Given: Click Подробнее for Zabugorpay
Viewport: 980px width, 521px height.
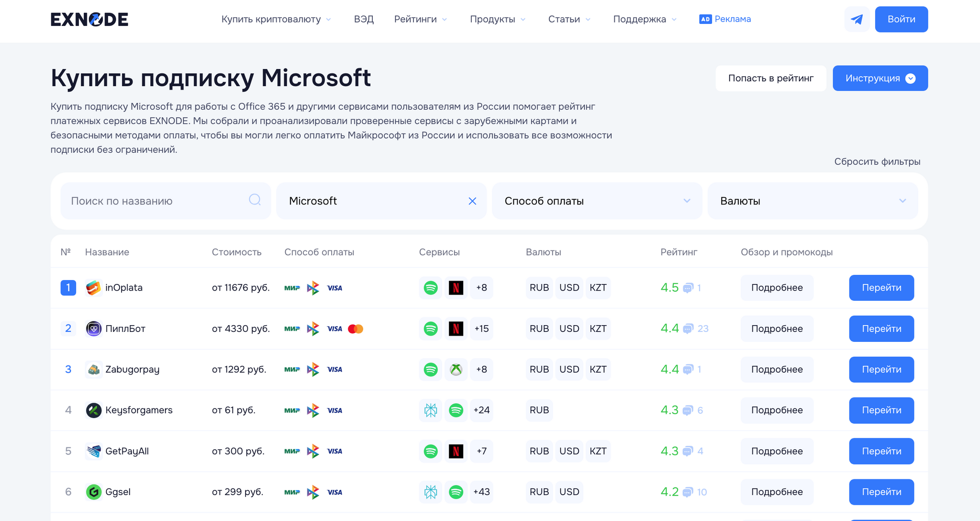Looking at the screenshot, I should [777, 369].
